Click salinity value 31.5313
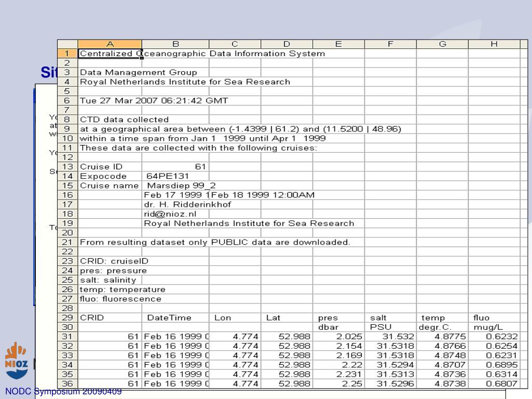The image size is (532, 399). [395, 374]
